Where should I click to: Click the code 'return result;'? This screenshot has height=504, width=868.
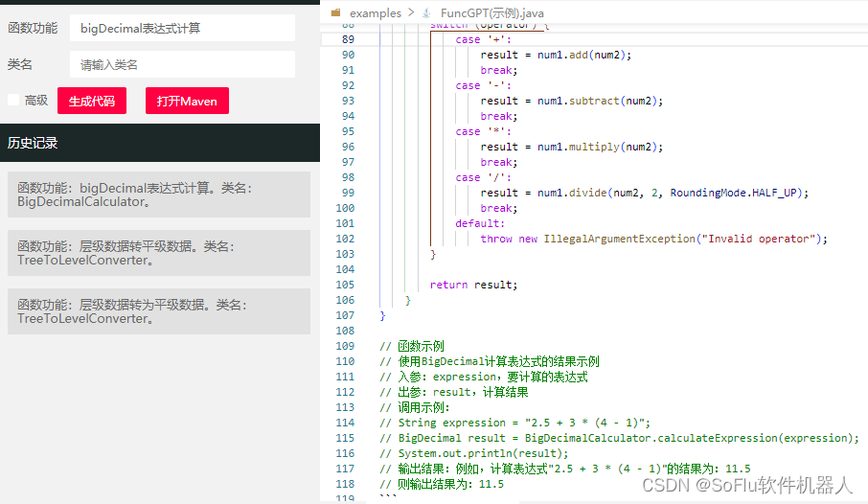point(474,285)
